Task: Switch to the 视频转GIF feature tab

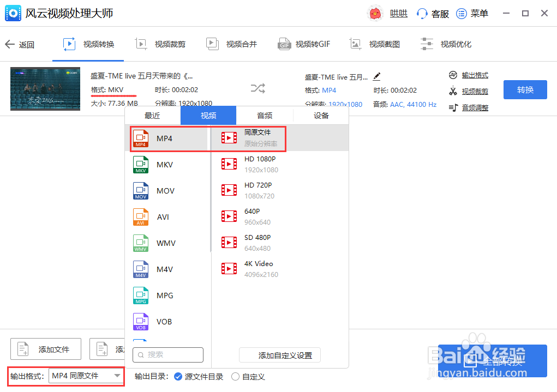Action: point(304,44)
